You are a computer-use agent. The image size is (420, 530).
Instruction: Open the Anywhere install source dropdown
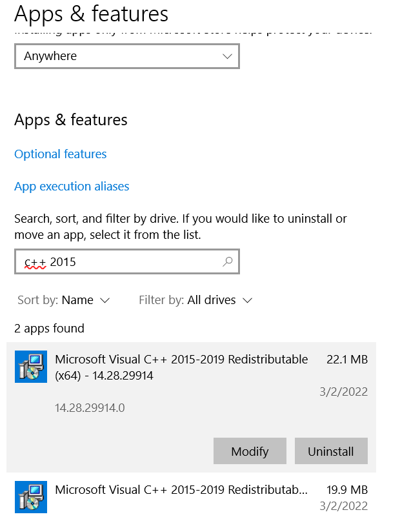tap(126, 56)
